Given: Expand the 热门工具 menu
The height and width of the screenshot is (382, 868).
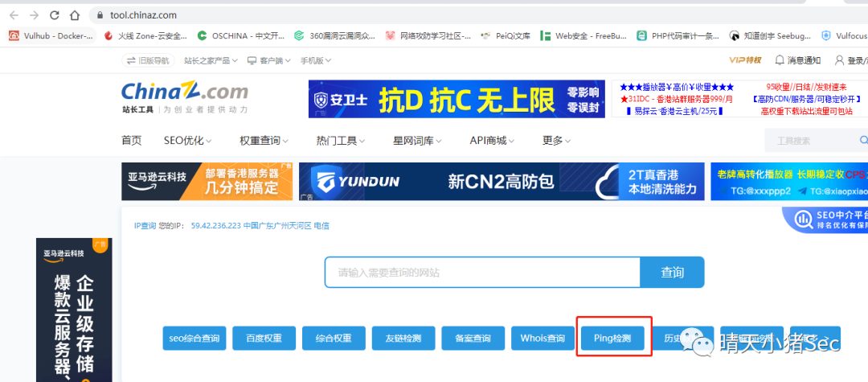Looking at the screenshot, I should click(341, 141).
